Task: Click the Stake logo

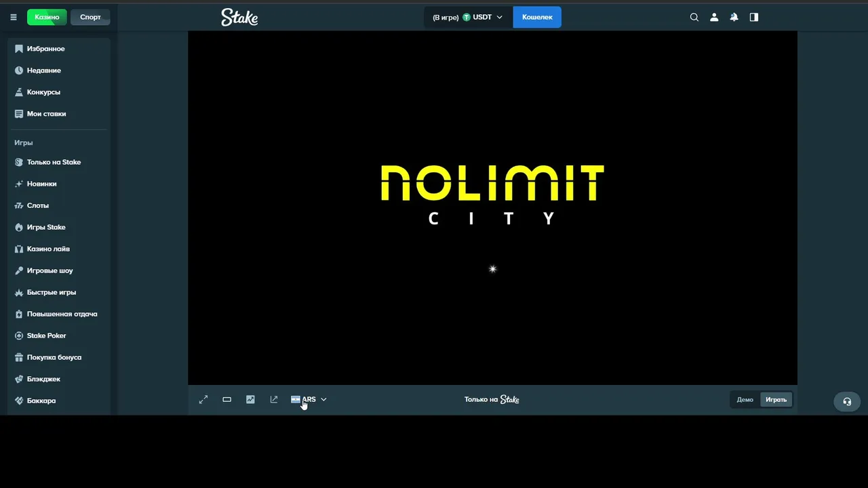Action: tap(239, 18)
